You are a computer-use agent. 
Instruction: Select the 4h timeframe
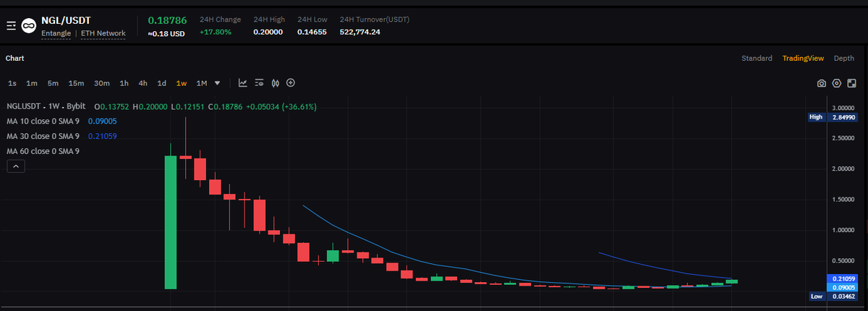143,82
